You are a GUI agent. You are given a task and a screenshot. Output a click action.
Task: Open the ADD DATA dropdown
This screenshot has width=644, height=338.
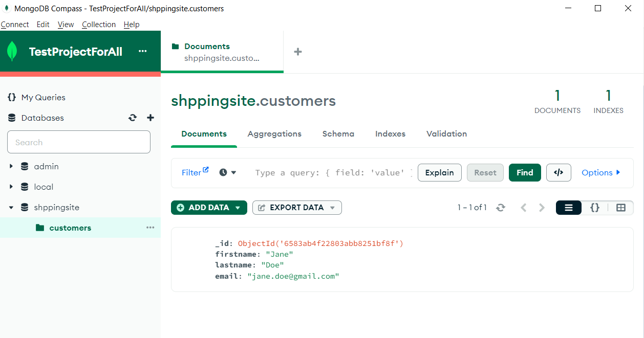click(x=209, y=208)
